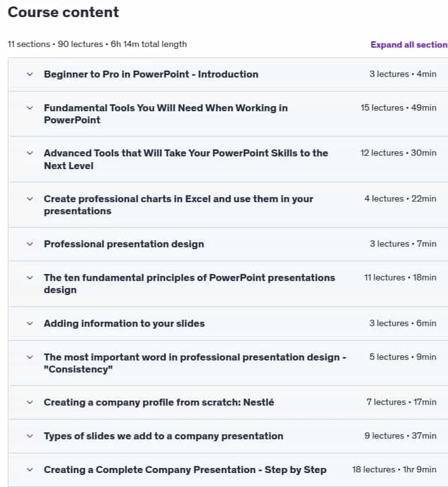The width and height of the screenshot is (448, 487).
Task: Expand Adding information to your slides chevron
Action: 30,324
